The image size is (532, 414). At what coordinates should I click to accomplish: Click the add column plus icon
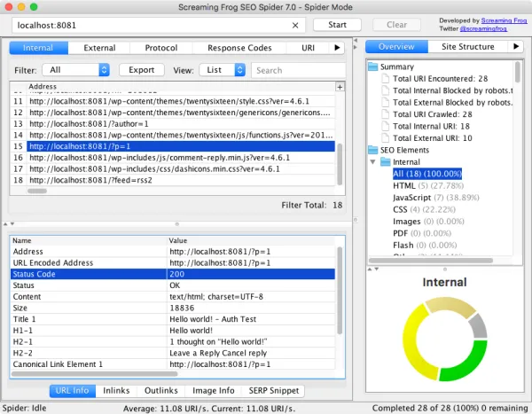click(340, 87)
